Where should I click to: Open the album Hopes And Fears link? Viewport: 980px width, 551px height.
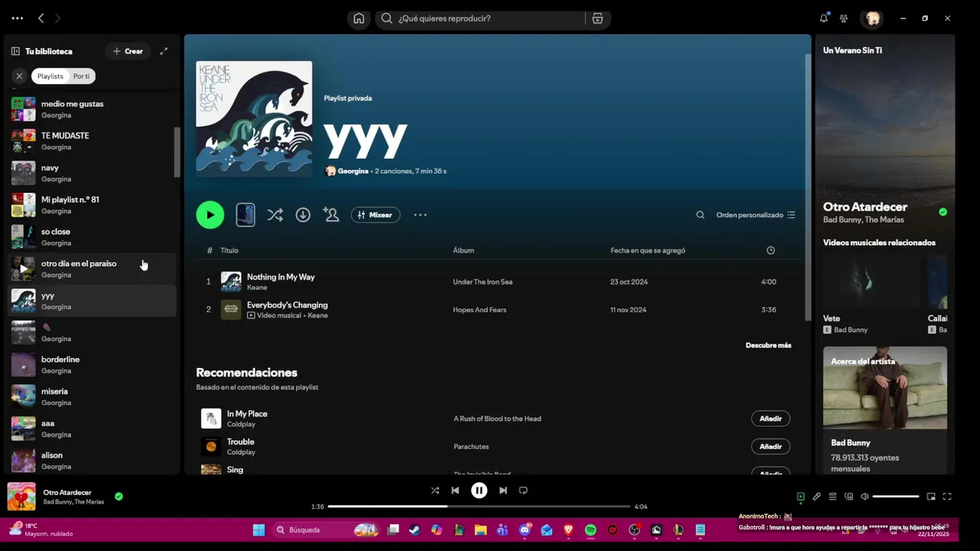479,310
